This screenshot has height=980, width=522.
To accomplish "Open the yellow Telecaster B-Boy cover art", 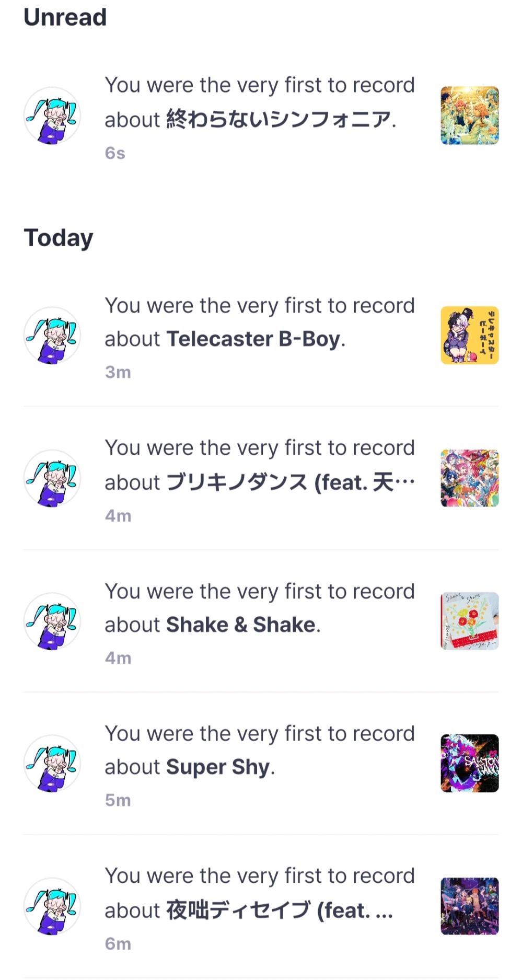I will pos(469,336).
